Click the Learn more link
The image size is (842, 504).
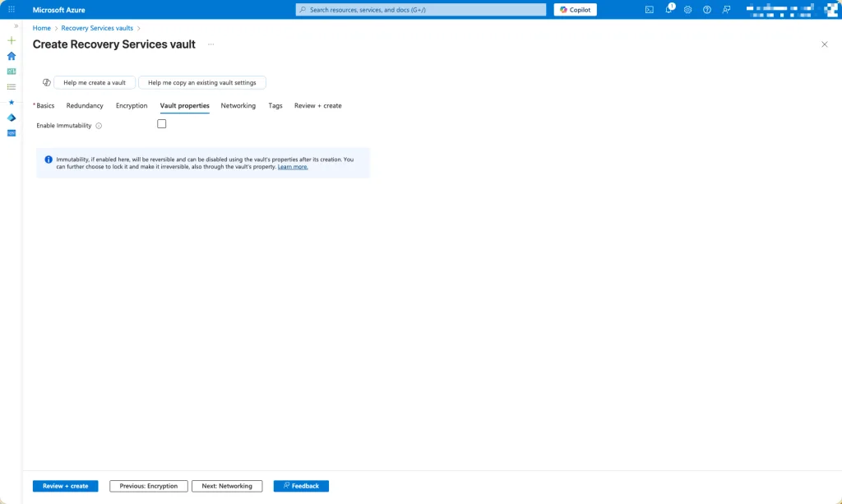[293, 167]
